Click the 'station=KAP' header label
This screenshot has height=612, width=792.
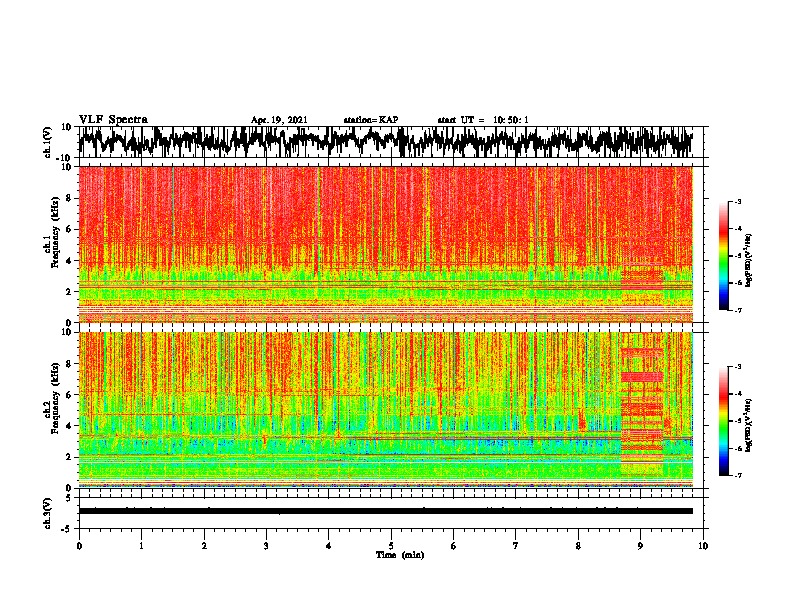point(371,120)
